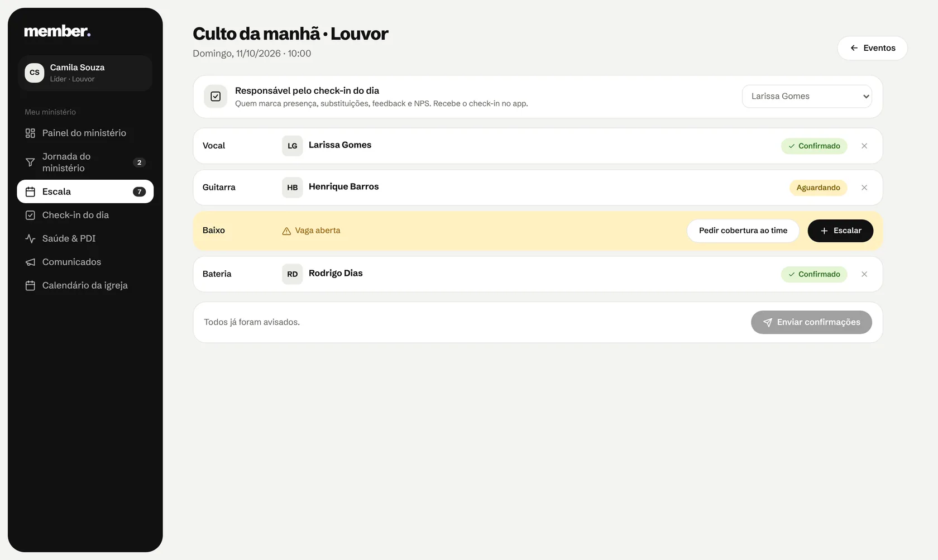Click the check-in responsável checkbox icon
The height and width of the screenshot is (560, 938).
tap(216, 97)
